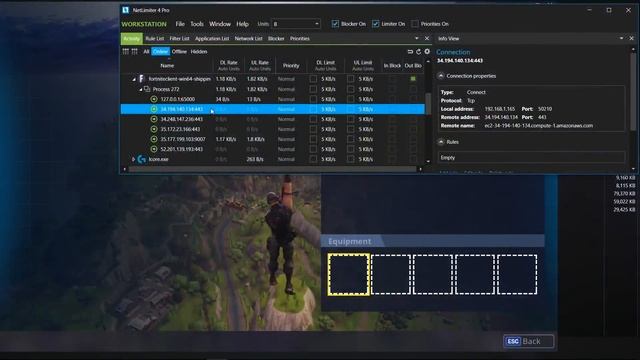Toggle the Blocker On checkbox
640x360 pixels.
point(335,24)
